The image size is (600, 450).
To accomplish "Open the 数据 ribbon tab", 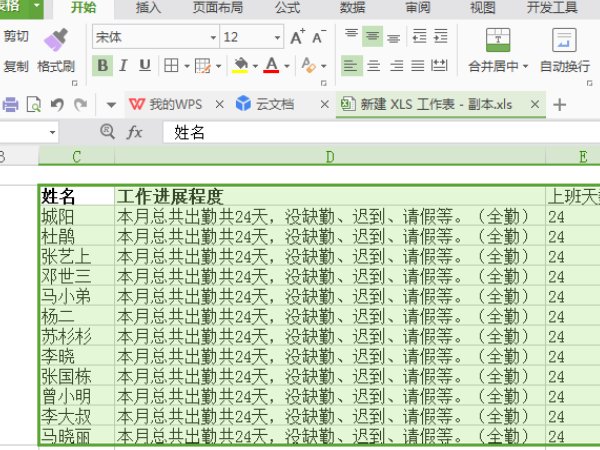I will pos(352,8).
